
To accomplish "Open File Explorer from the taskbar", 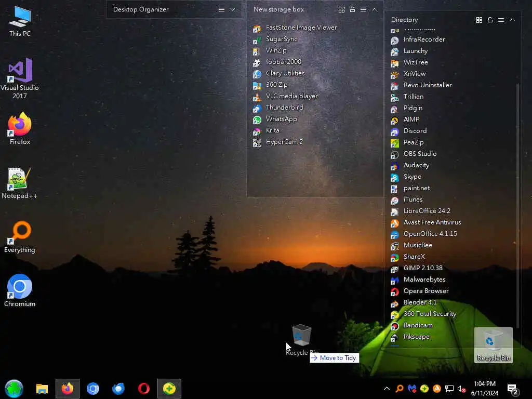I will click(x=42, y=389).
